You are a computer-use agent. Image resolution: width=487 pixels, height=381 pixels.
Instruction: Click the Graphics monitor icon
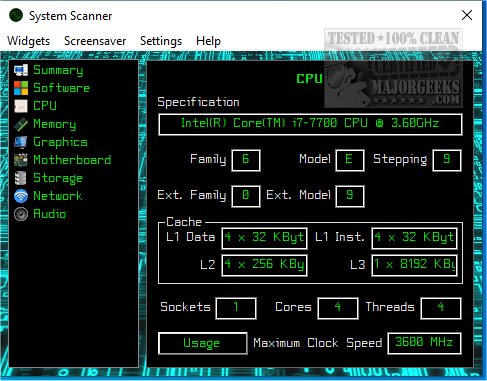[x=21, y=142]
